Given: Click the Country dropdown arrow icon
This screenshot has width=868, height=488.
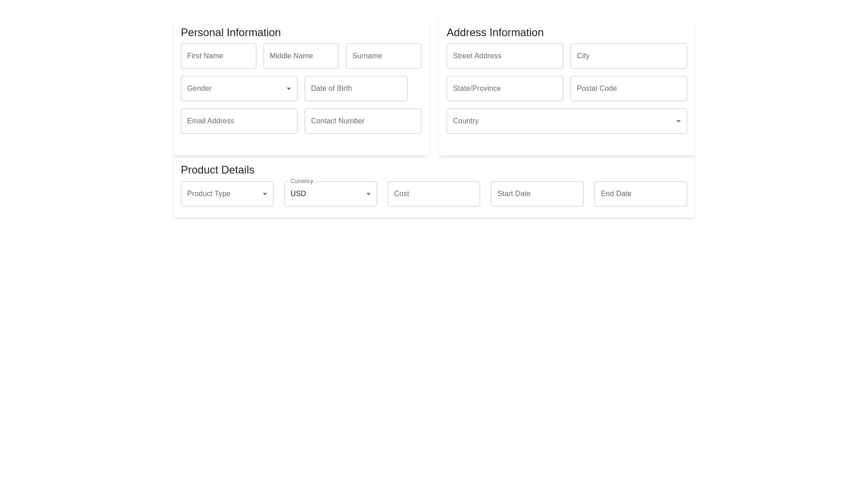Looking at the screenshot, I should [x=679, y=121].
